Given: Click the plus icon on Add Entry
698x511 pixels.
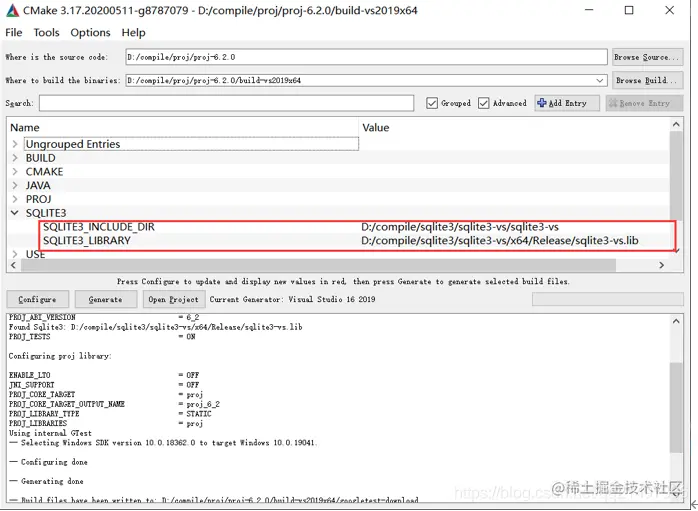Looking at the screenshot, I should point(542,103).
